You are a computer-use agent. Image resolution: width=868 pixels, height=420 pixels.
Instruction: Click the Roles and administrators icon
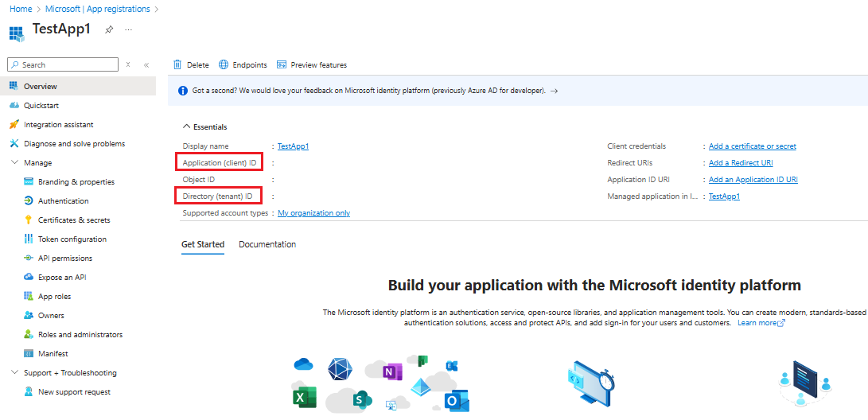coord(29,334)
